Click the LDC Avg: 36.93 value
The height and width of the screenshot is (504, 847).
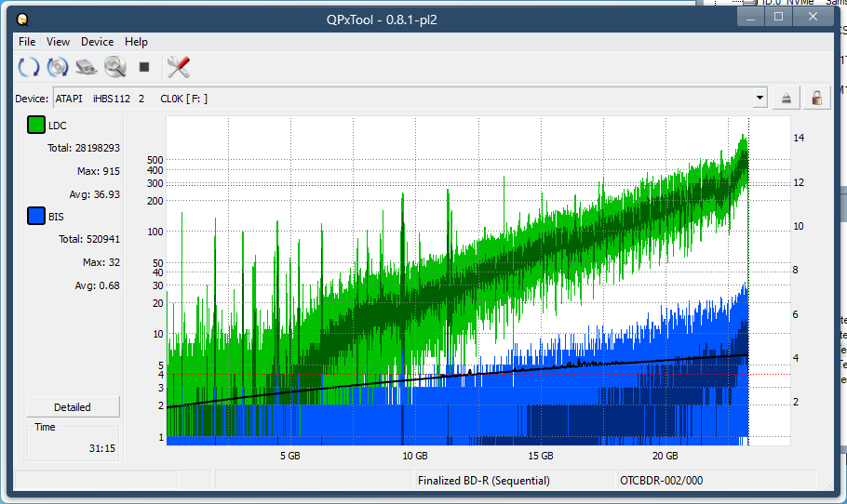[x=95, y=194]
